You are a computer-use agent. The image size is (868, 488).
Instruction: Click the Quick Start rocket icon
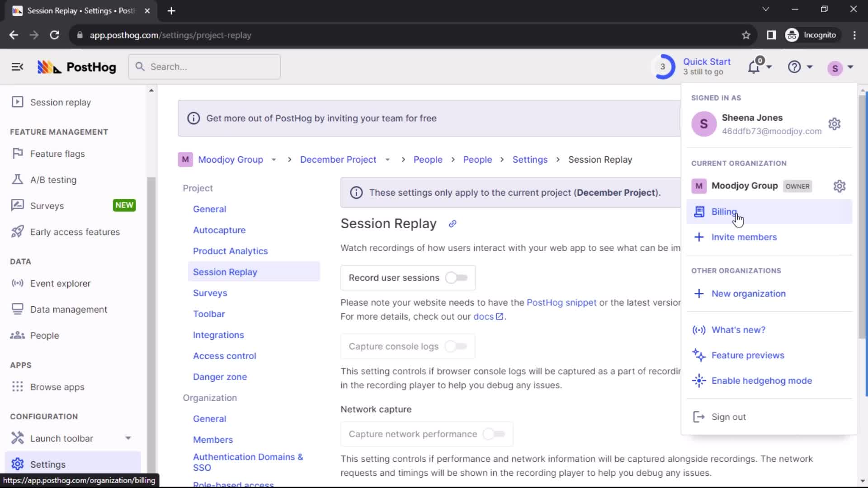pos(663,66)
